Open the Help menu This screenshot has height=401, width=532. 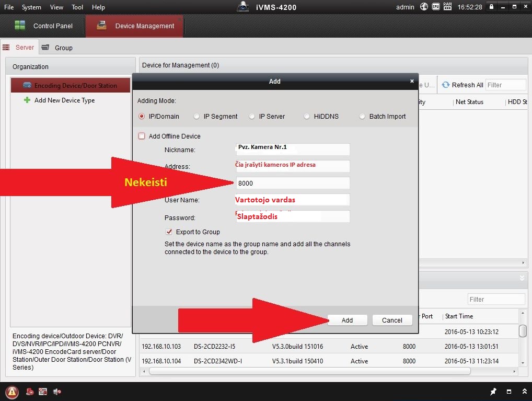tap(98, 7)
